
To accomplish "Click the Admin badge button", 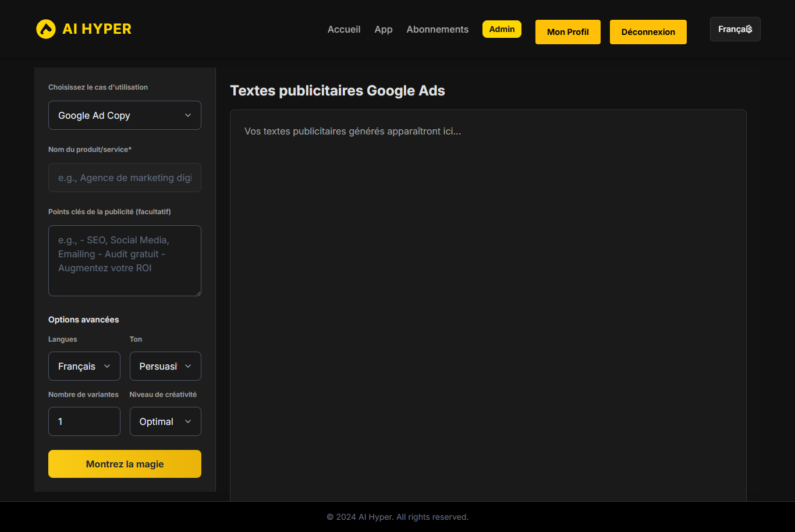I will coord(502,29).
